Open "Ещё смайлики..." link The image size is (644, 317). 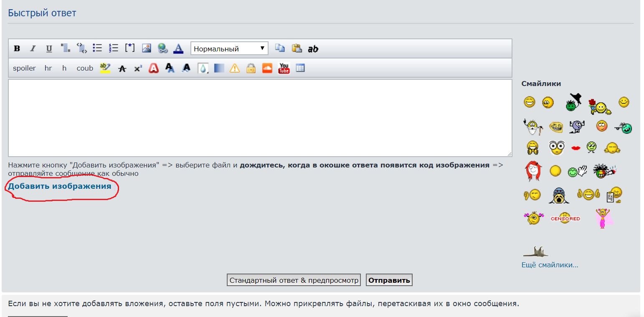point(550,265)
